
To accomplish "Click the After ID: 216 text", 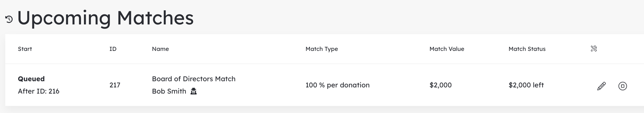I will 38,91.
